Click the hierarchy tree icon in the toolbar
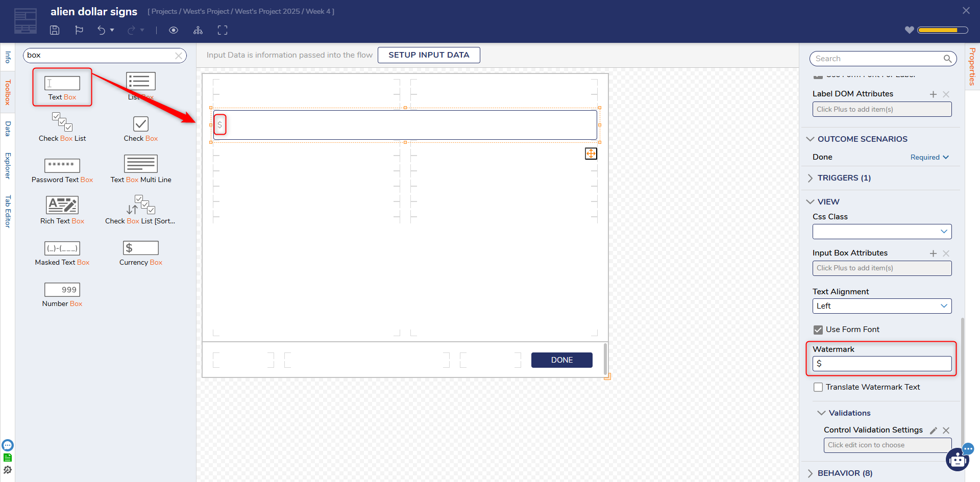Viewport: 980px width, 482px height. click(x=198, y=31)
